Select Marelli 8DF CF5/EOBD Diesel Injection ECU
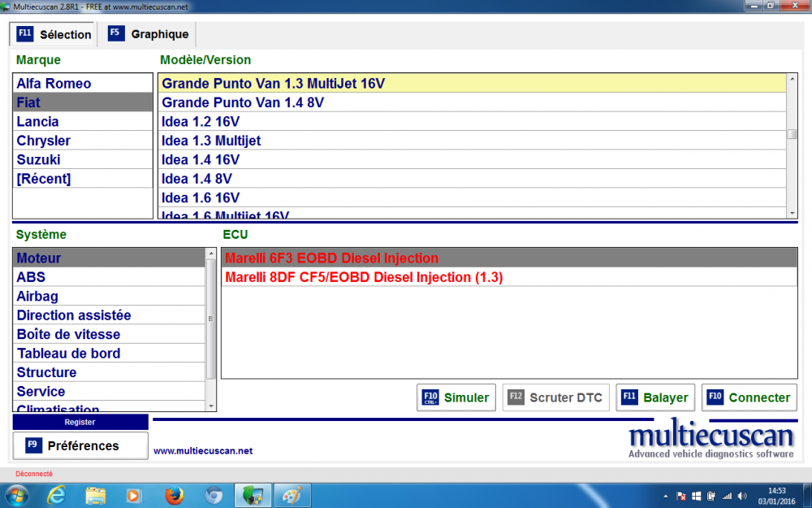The height and width of the screenshot is (508, 812). 509,277
